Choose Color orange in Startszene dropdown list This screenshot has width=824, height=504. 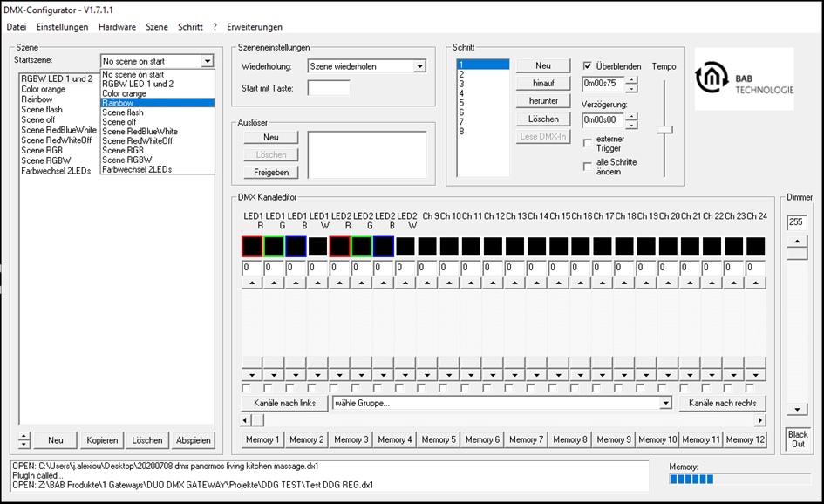tap(158, 93)
